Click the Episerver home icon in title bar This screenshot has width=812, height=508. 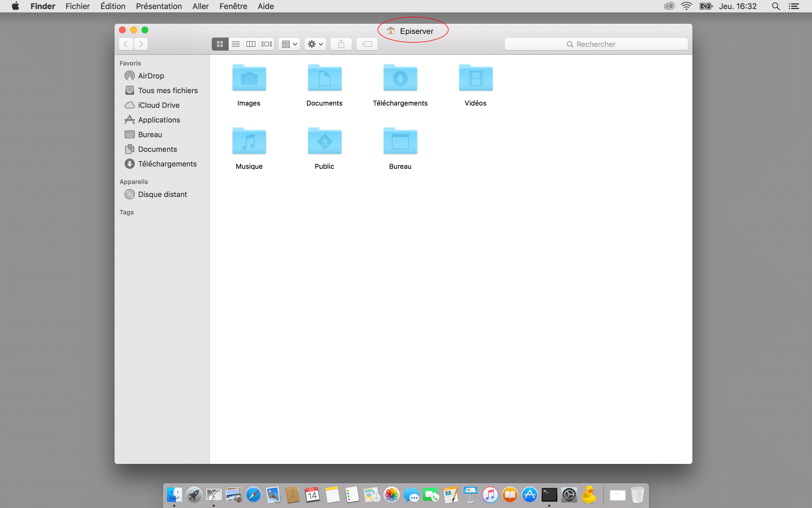390,30
